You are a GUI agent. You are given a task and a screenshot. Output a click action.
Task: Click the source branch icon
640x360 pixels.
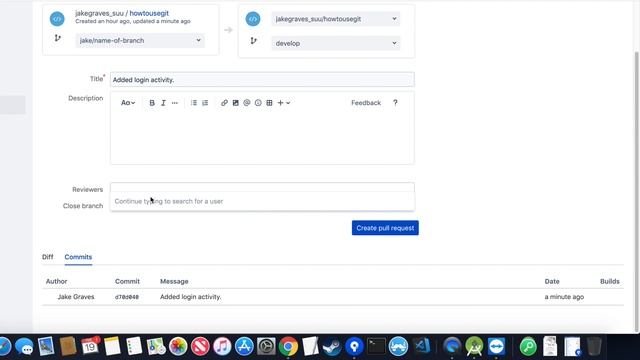58,38
